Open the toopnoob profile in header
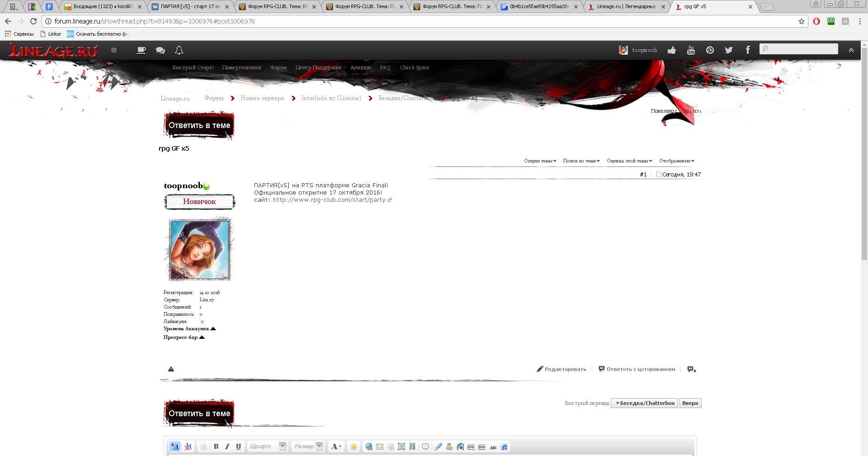 (x=638, y=50)
